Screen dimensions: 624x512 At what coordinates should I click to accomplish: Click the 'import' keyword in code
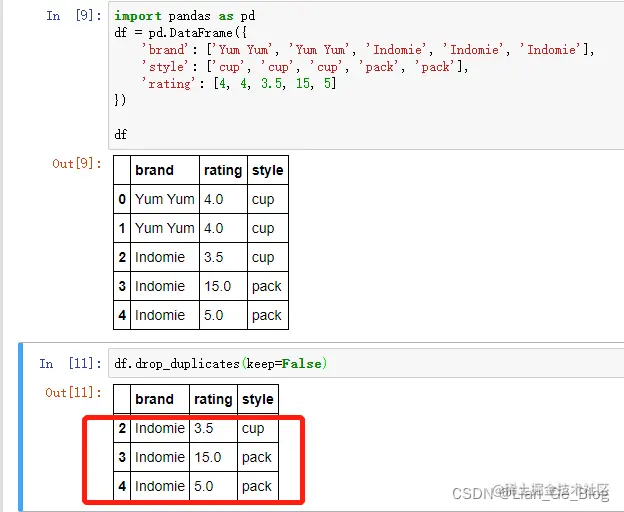click(x=138, y=16)
